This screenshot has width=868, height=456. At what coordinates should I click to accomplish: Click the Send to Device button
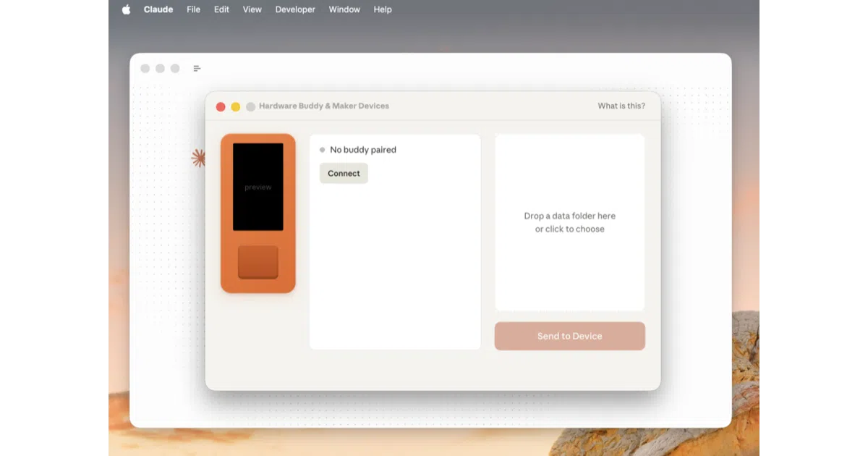pos(570,336)
